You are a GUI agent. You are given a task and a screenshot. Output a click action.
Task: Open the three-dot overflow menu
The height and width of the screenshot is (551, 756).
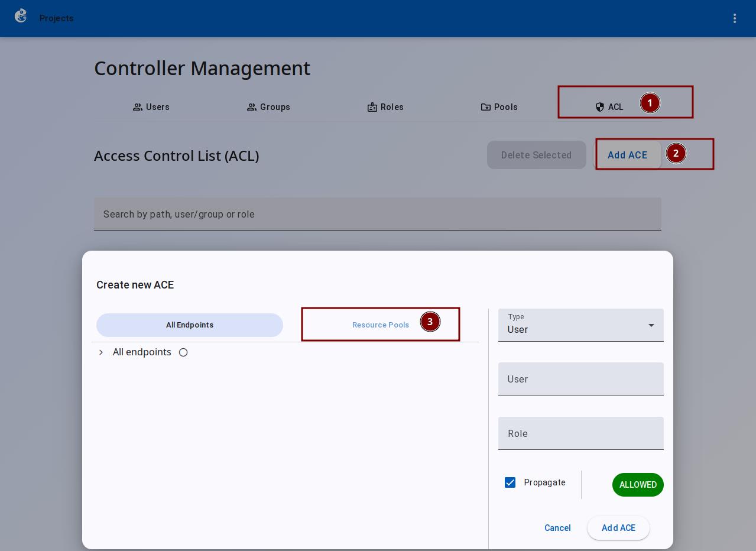735,18
